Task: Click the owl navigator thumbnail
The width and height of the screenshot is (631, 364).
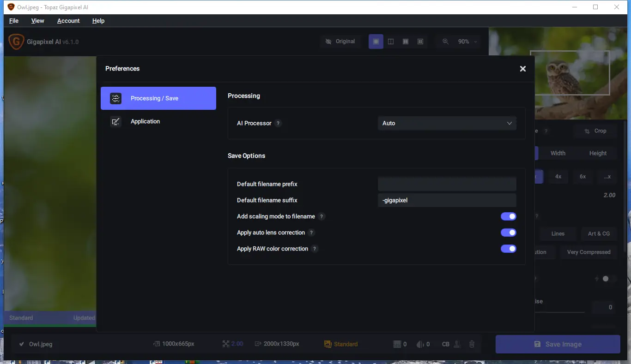Action: coord(558,74)
